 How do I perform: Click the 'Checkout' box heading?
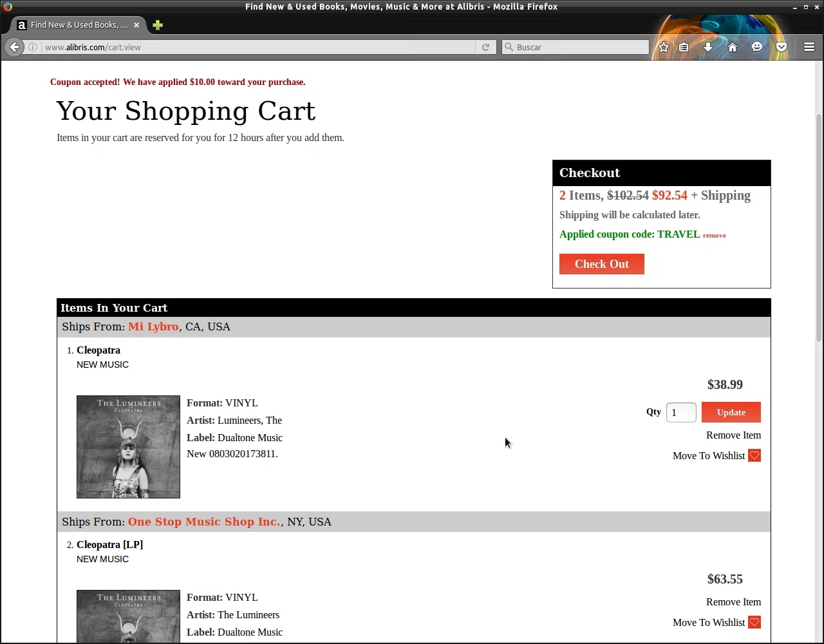[x=590, y=173]
